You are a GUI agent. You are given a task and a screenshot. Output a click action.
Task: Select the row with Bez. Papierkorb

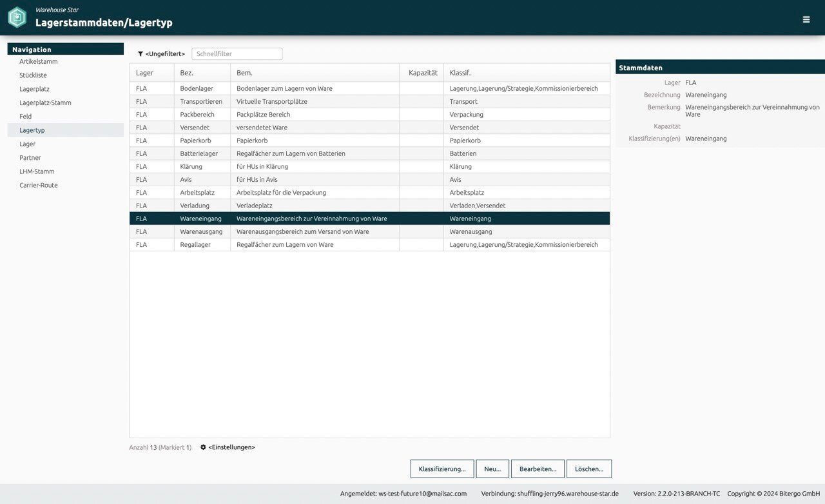(x=369, y=141)
